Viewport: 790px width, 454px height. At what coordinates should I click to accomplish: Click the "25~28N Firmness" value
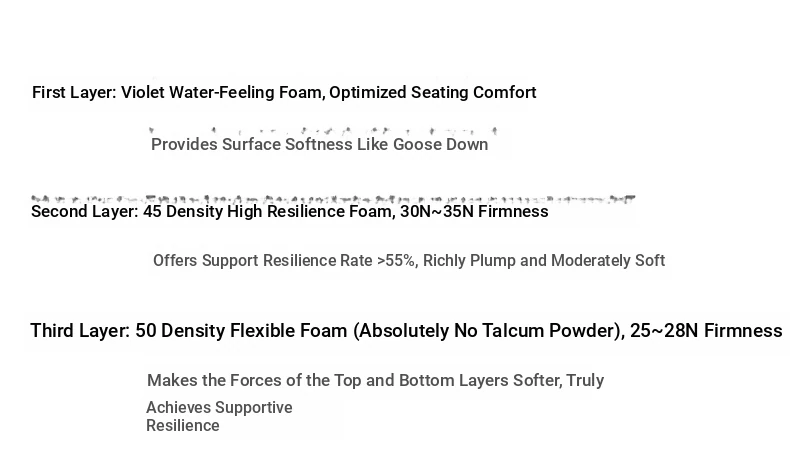click(x=706, y=331)
